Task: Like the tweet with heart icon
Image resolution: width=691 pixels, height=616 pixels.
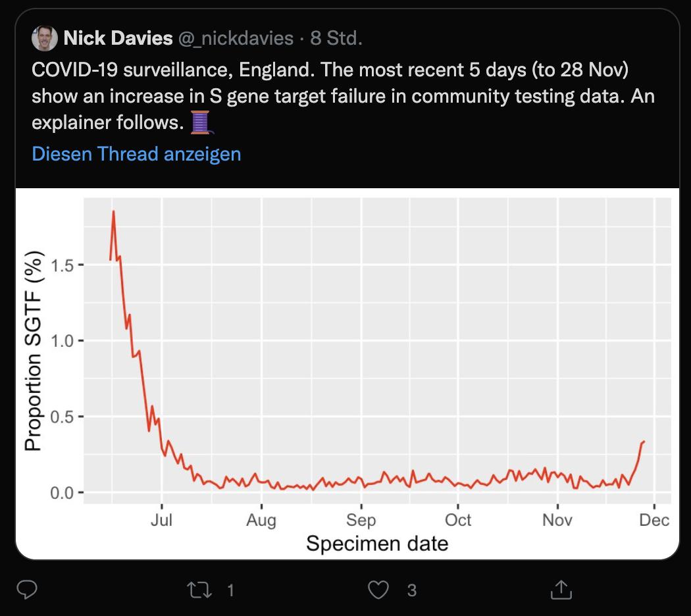Action: click(x=378, y=590)
